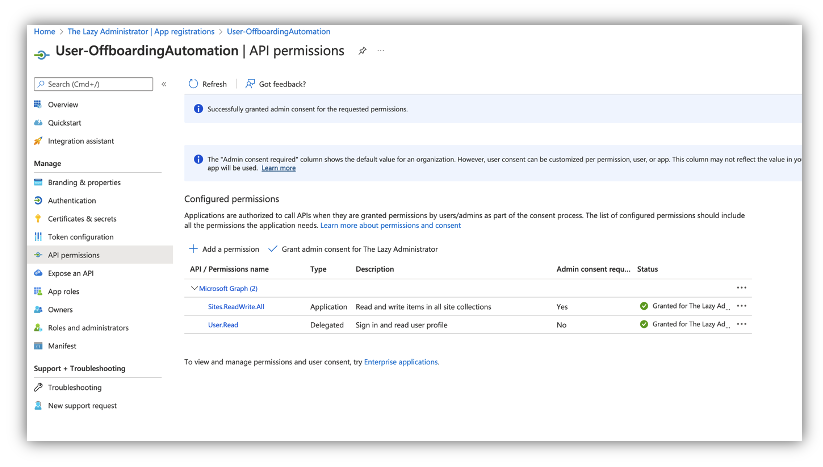Click the Got feedback person icon

[x=250, y=83]
